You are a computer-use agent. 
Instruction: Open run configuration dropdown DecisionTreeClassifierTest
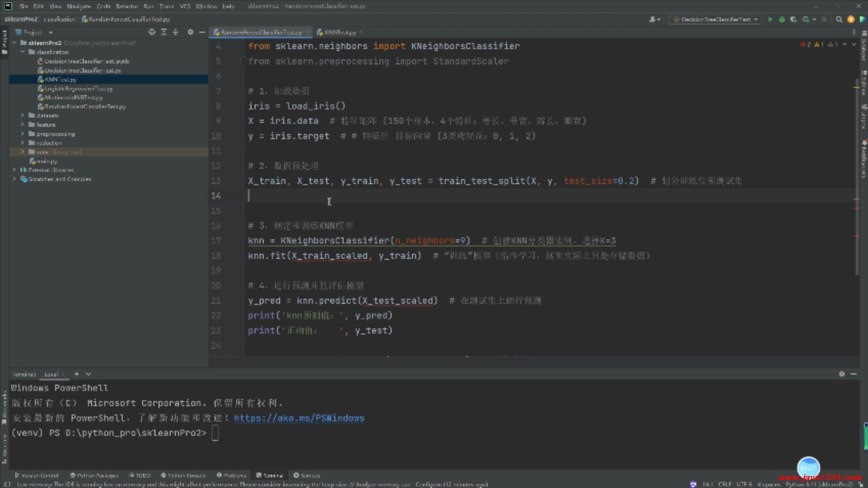[x=715, y=19]
